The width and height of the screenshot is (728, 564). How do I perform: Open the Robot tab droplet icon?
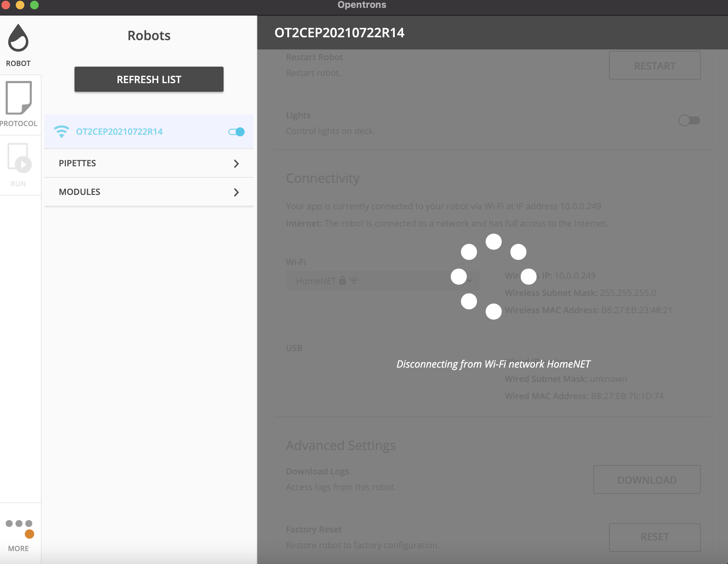click(18, 38)
